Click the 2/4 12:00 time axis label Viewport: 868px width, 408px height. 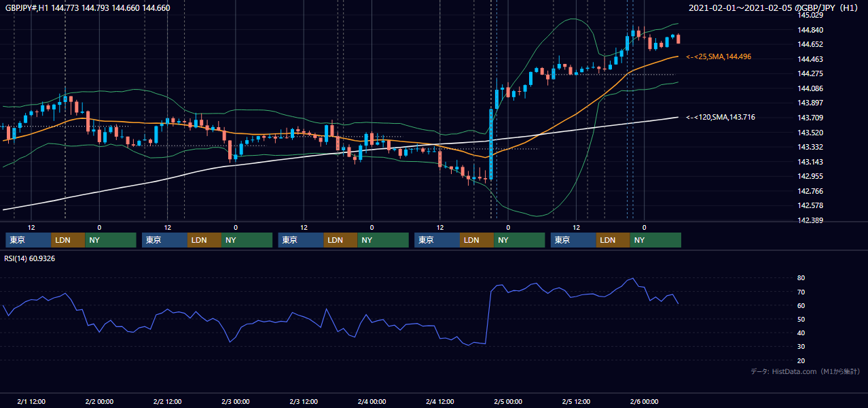[x=440, y=401]
